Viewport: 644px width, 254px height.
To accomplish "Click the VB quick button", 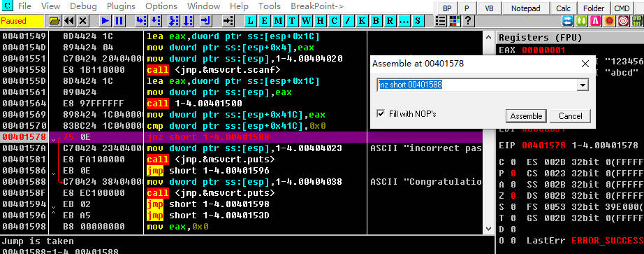I will (x=489, y=8).
